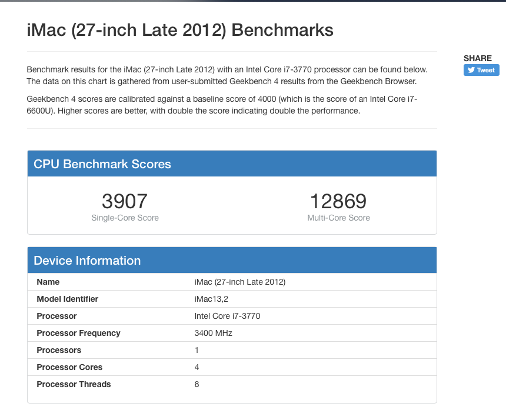Click the Processors value '1'

coord(197,351)
